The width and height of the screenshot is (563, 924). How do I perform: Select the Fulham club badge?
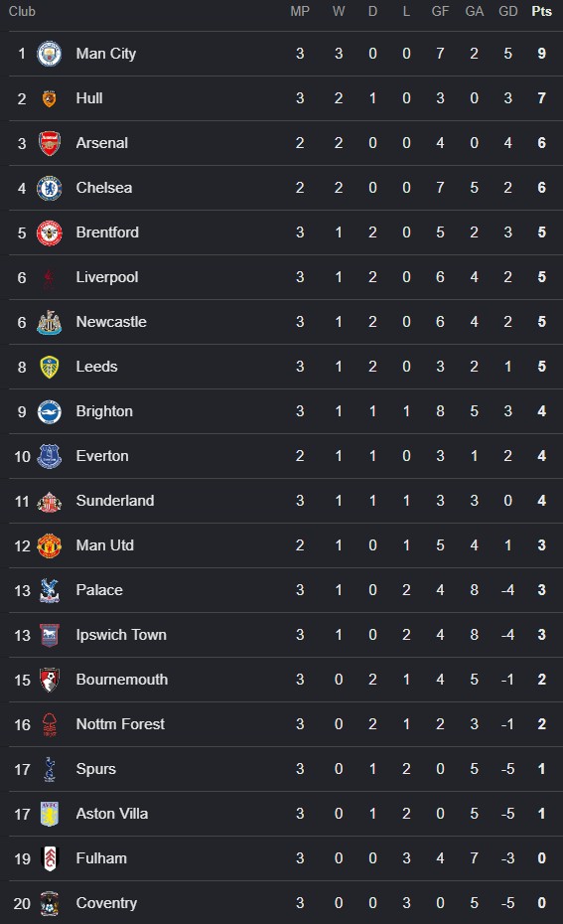point(50,858)
